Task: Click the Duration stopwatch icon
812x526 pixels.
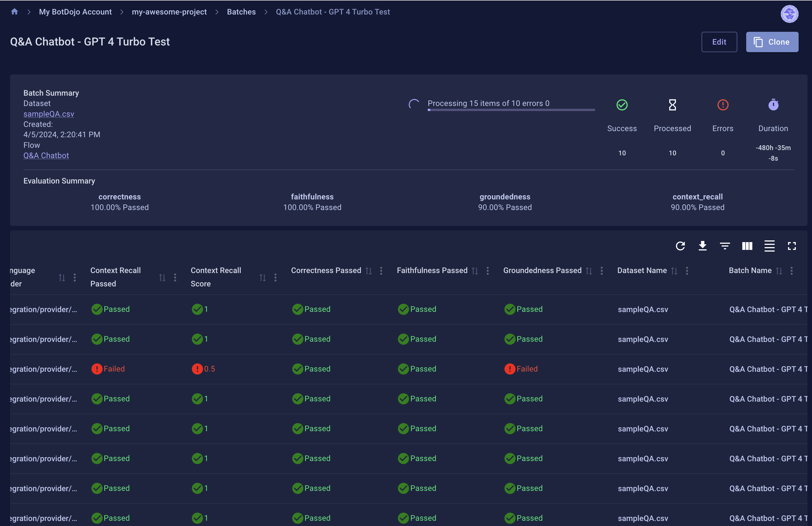Action: (773, 105)
